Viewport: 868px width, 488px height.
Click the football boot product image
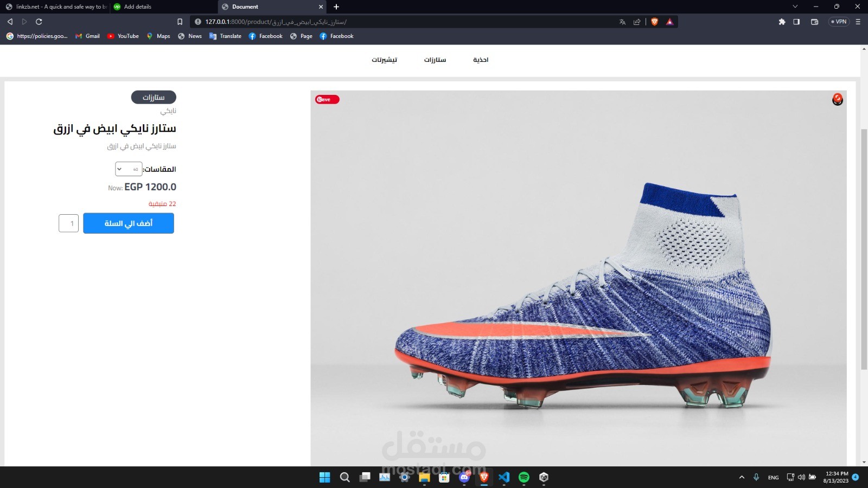tap(578, 278)
